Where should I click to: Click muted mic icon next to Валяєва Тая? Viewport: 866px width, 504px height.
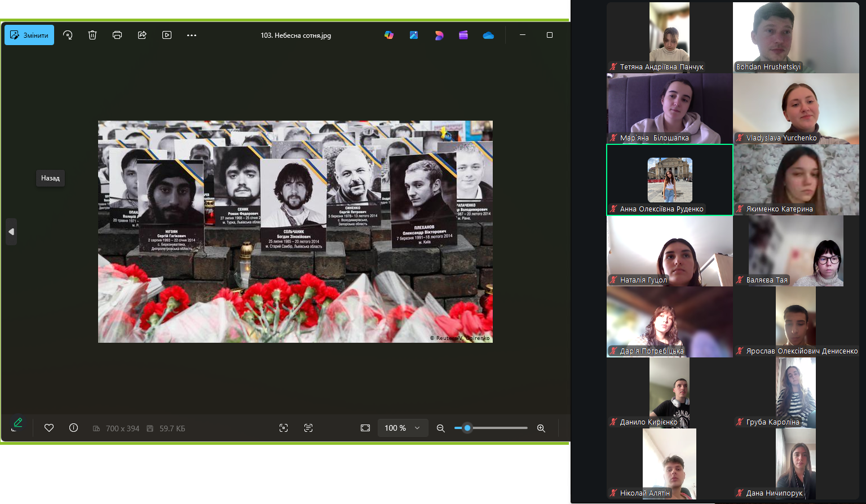coord(740,280)
